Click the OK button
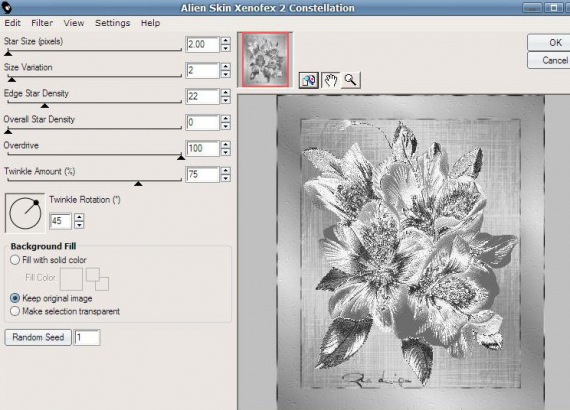The width and height of the screenshot is (570, 410). pos(549,43)
